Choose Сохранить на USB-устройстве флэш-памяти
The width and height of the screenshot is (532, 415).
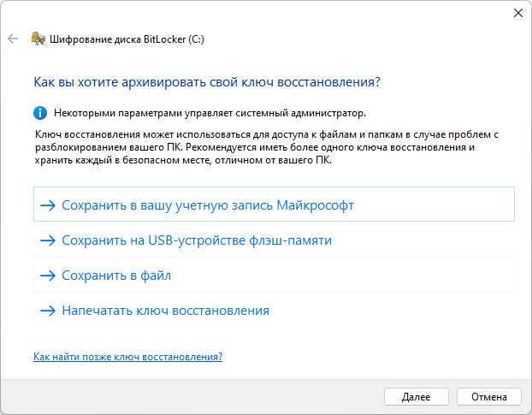(274, 240)
